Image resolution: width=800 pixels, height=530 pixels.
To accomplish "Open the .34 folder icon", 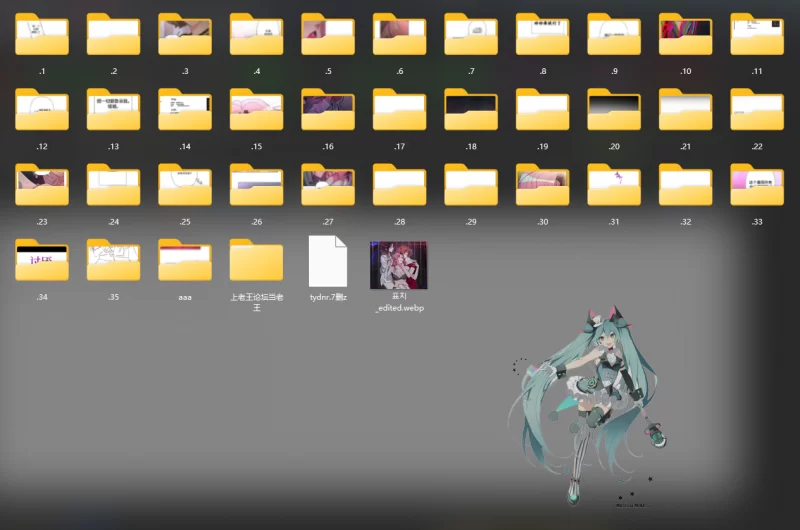I will coord(42,260).
